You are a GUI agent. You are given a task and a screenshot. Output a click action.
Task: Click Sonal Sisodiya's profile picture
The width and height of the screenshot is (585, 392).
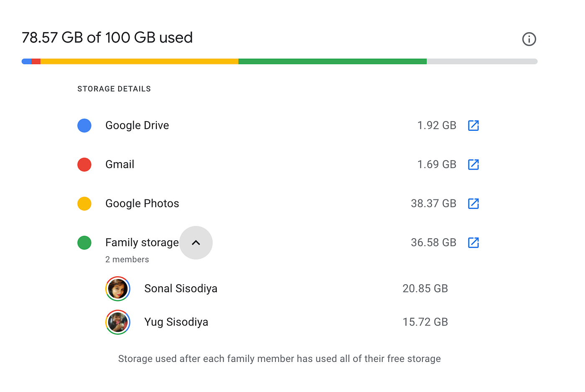pos(118,289)
